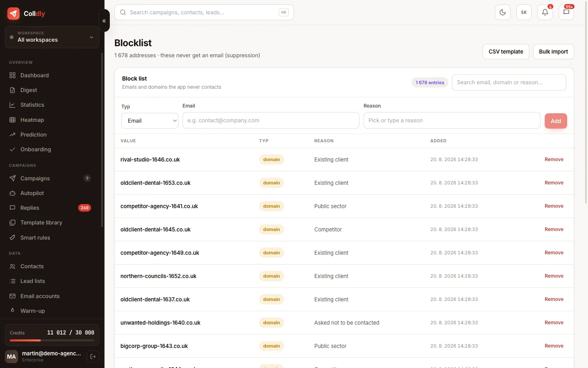The image size is (588, 368).
Task: Open the Replies message icon
Action: coord(12,208)
